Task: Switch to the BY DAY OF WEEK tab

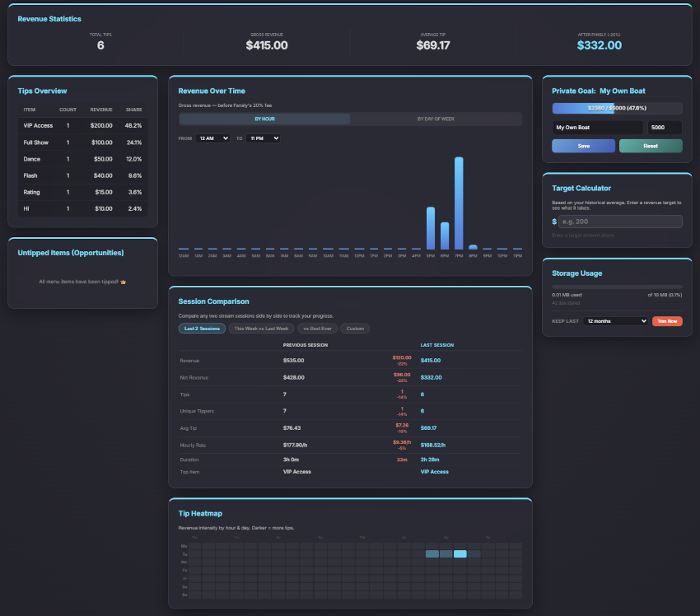Action: point(441,119)
